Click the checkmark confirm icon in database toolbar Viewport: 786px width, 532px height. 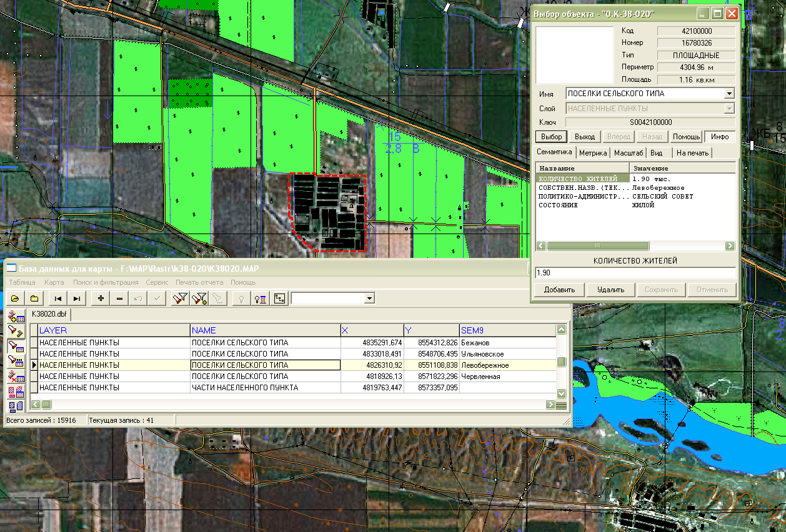pyautogui.click(x=157, y=298)
